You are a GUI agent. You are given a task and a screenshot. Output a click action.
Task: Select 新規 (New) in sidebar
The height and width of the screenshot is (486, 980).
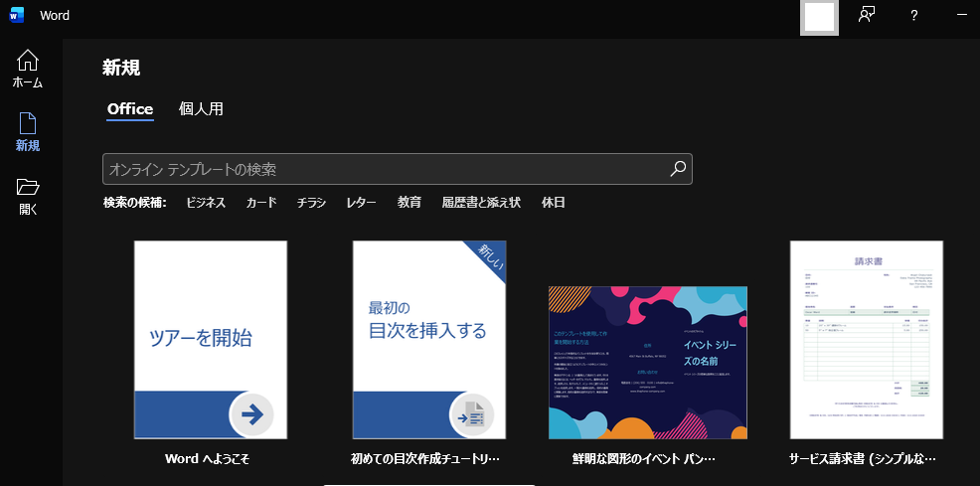(28, 132)
